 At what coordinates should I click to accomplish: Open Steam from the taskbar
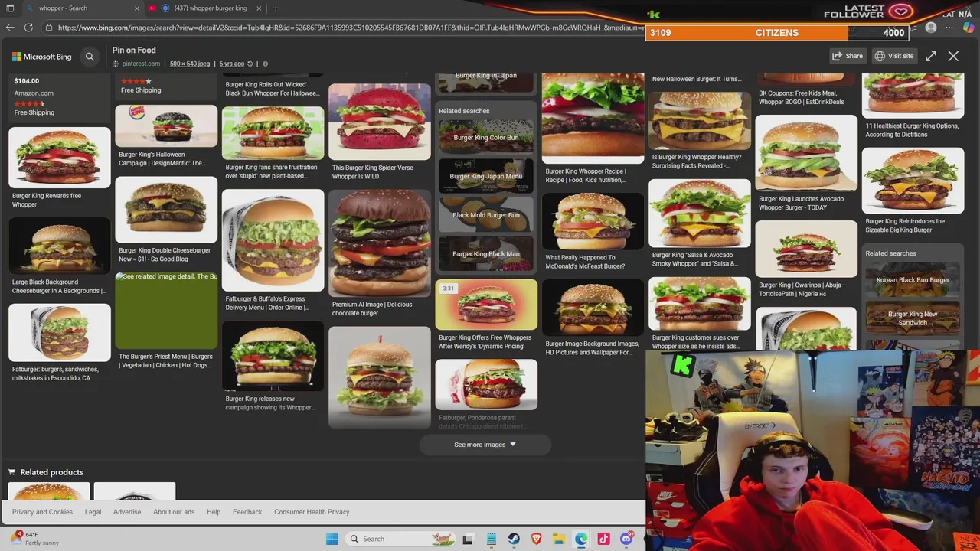pos(513,539)
